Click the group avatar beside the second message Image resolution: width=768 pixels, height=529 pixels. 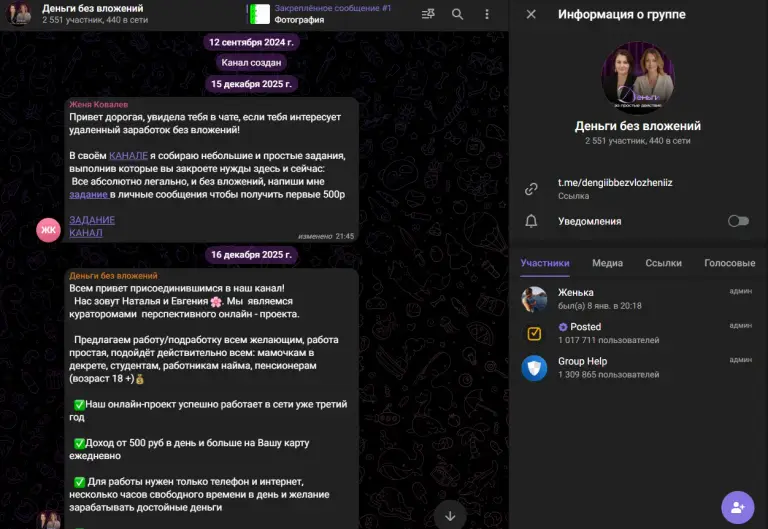[x=48, y=520]
